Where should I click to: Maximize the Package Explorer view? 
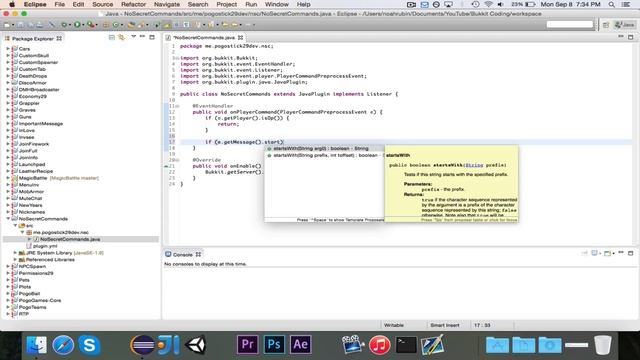[x=152, y=37]
